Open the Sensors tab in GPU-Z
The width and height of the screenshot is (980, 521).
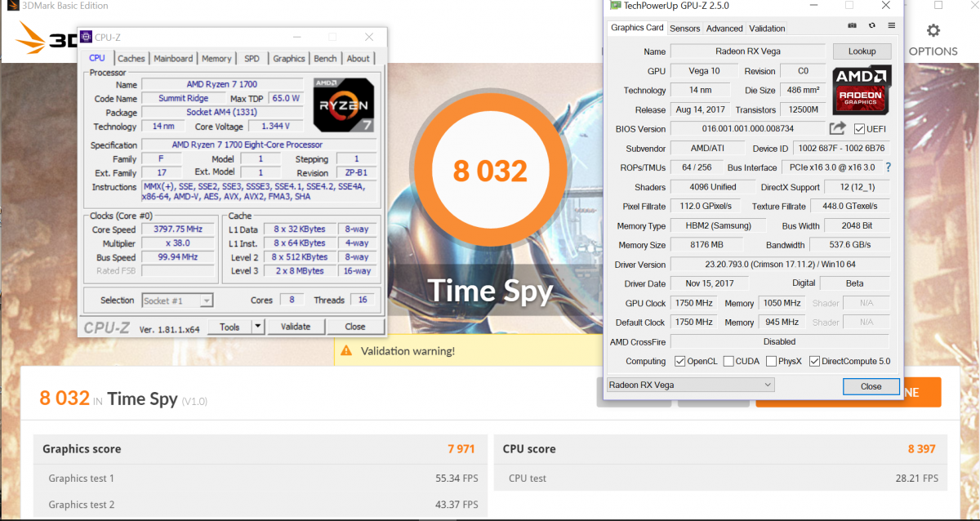pyautogui.click(x=684, y=28)
